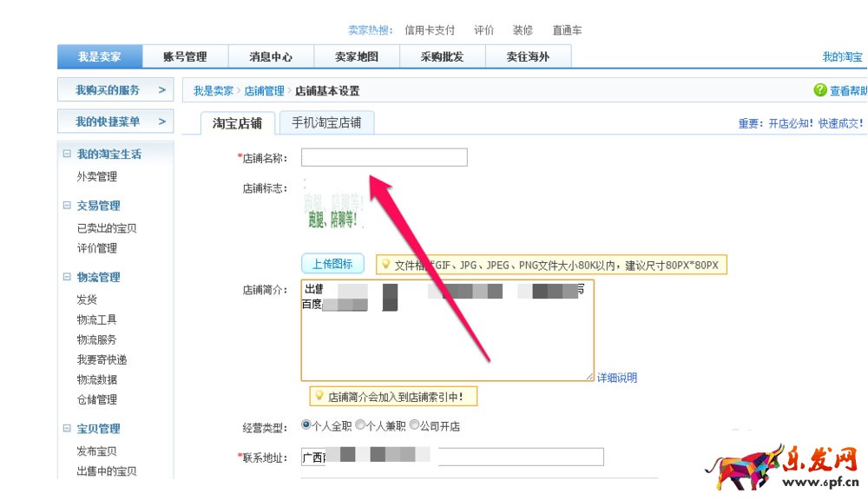This screenshot has height=500, width=868.
Task: Expand 我购买的服务 menu arrow
Action: click(161, 90)
